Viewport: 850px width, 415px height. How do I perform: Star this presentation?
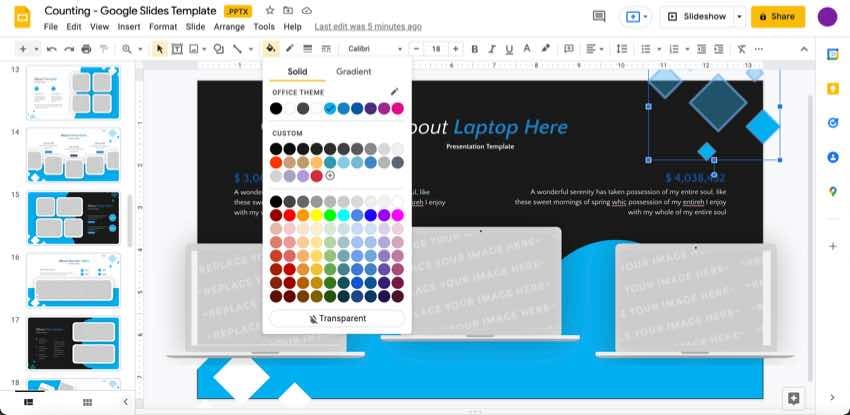pyautogui.click(x=275, y=10)
